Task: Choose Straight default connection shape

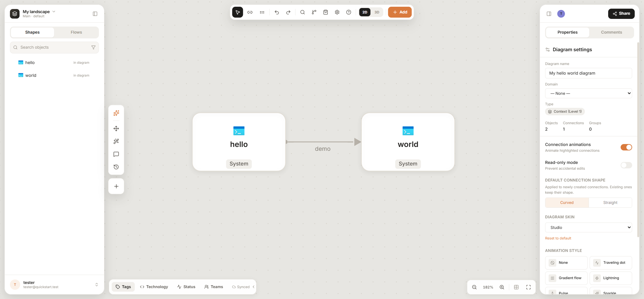Action: (610, 203)
